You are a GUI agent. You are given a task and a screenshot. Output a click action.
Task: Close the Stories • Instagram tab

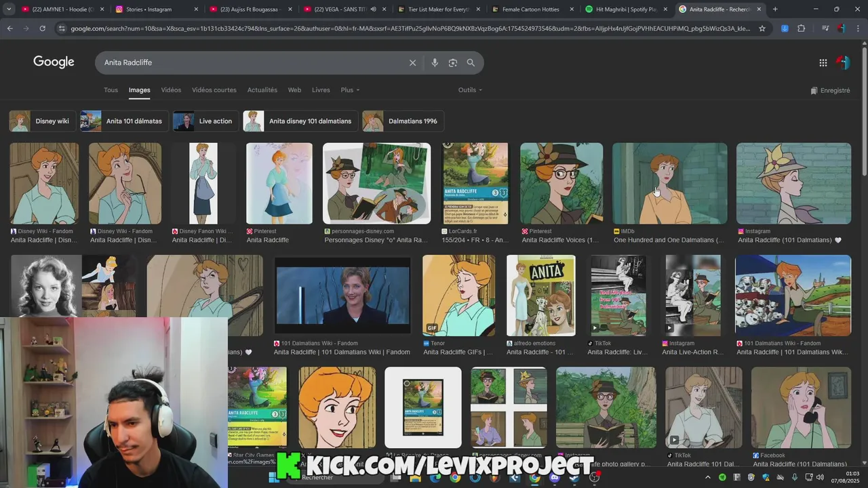click(x=196, y=9)
